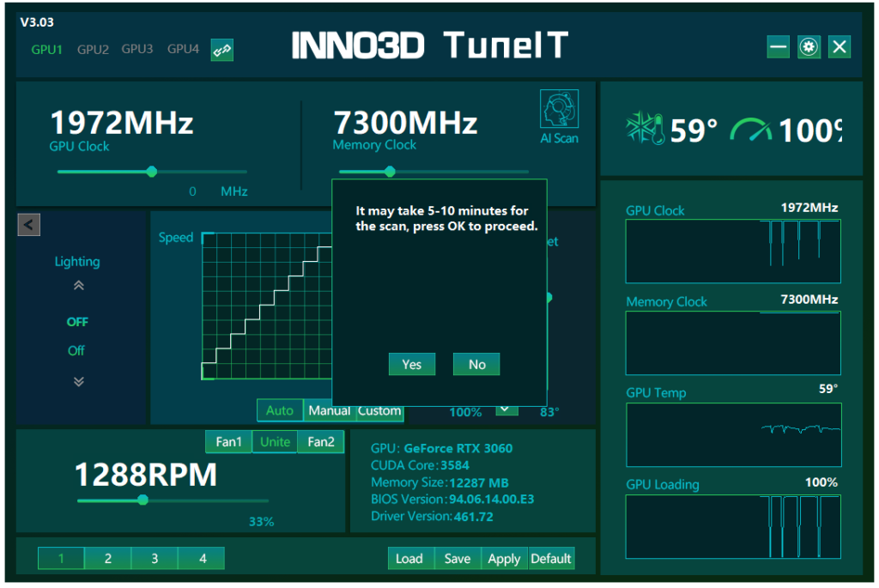Click the 1972MHz GPU clock readout
Image resolution: width=879 pixels, height=588 pixels.
pyautogui.click(x=122, y=122)
